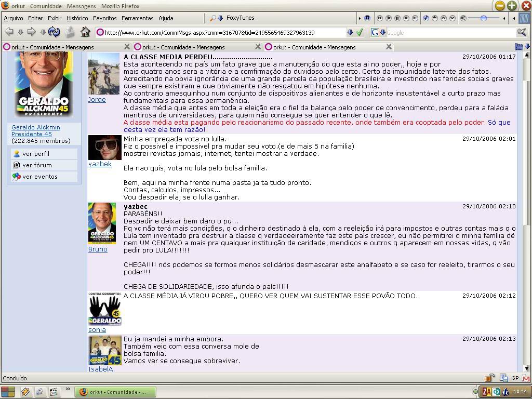Open the Google search engine dropdown
The width and height of the screenshot is (532, 399).
pos(383,33)
